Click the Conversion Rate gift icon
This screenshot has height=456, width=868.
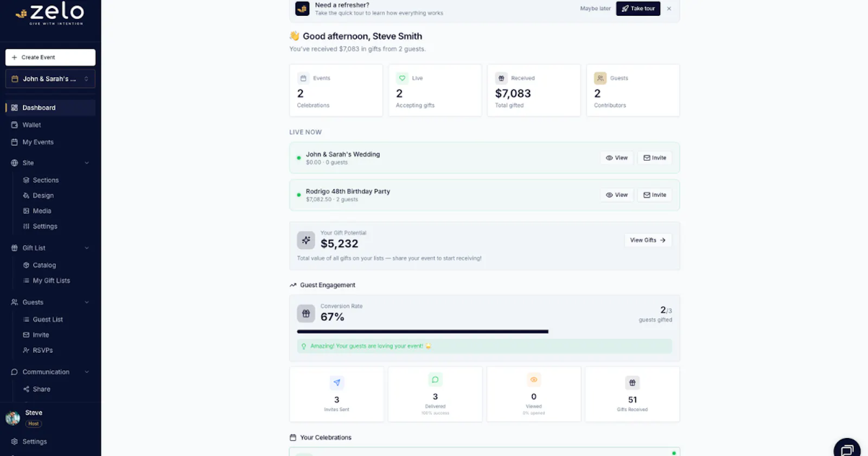pos(306,313)
